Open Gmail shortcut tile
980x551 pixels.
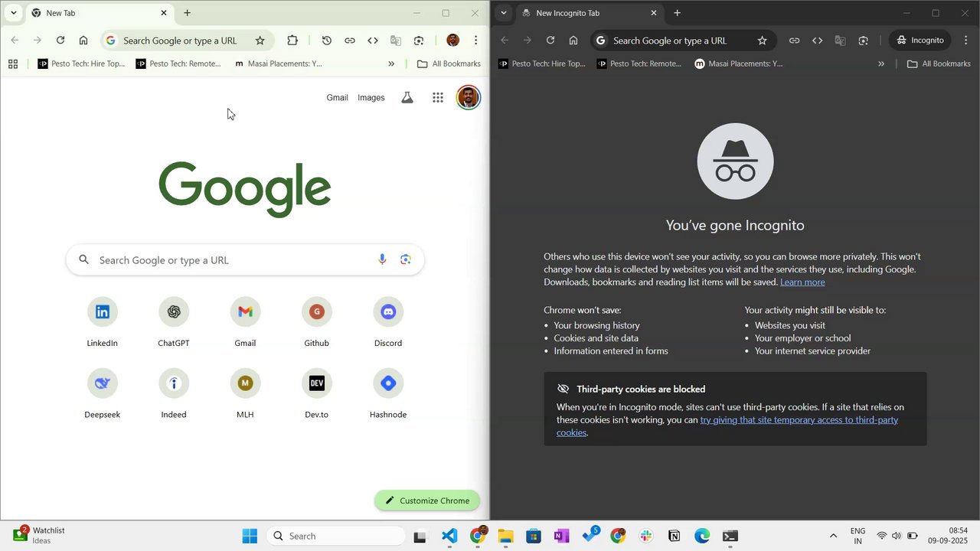(x=245, y=322)
